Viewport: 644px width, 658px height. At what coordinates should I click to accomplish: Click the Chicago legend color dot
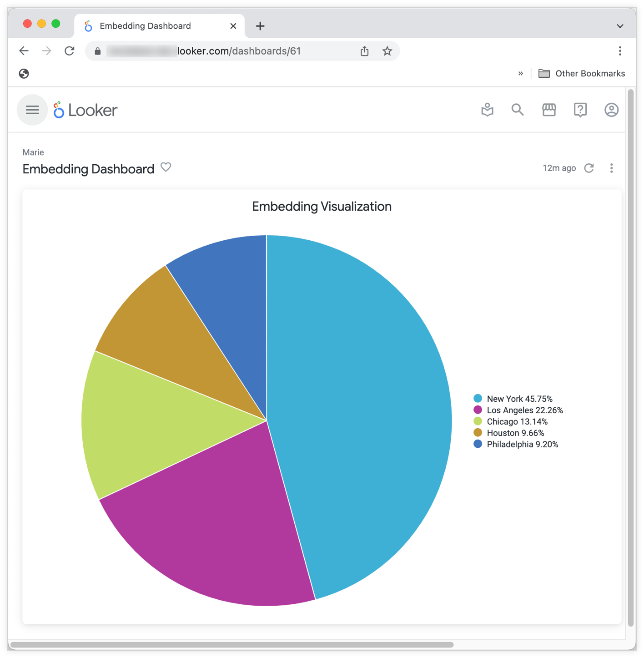pyautogui.click(x=478, y=421)
